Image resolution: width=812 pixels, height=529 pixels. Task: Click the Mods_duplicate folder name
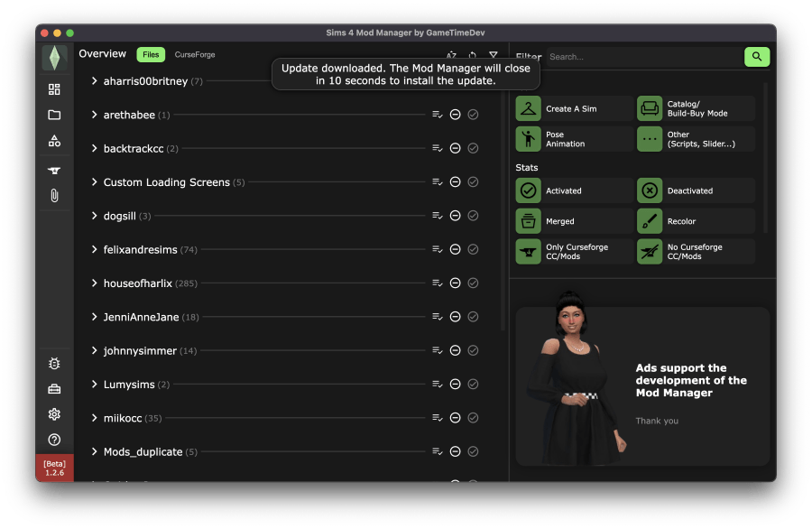coord(143,451)
